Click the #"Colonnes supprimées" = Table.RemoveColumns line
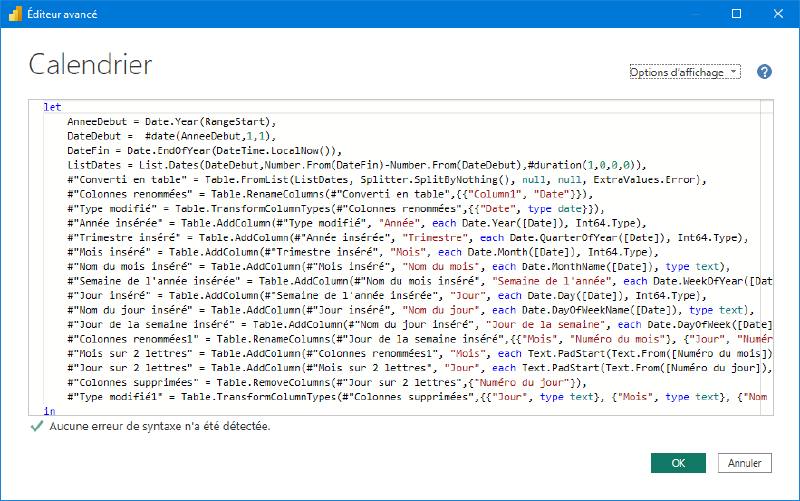Image resolution: width=800 pixels, height=501 pixels. pos(327,382)
